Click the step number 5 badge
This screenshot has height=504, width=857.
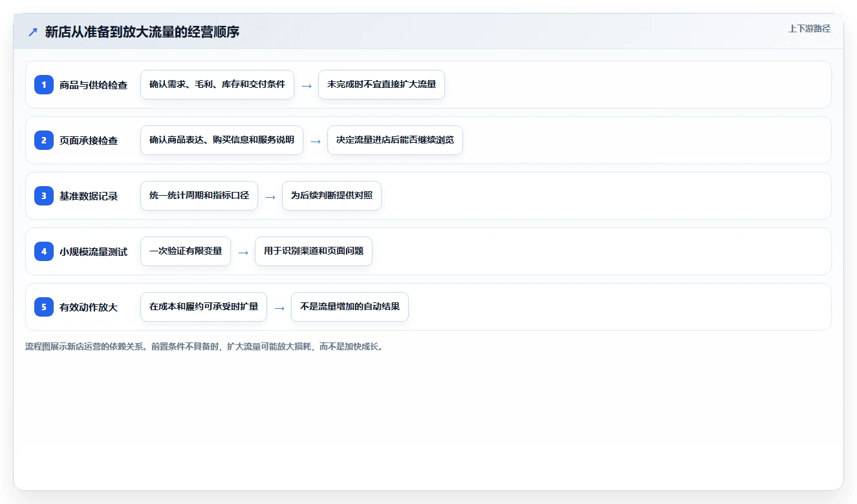coord(44,307)
